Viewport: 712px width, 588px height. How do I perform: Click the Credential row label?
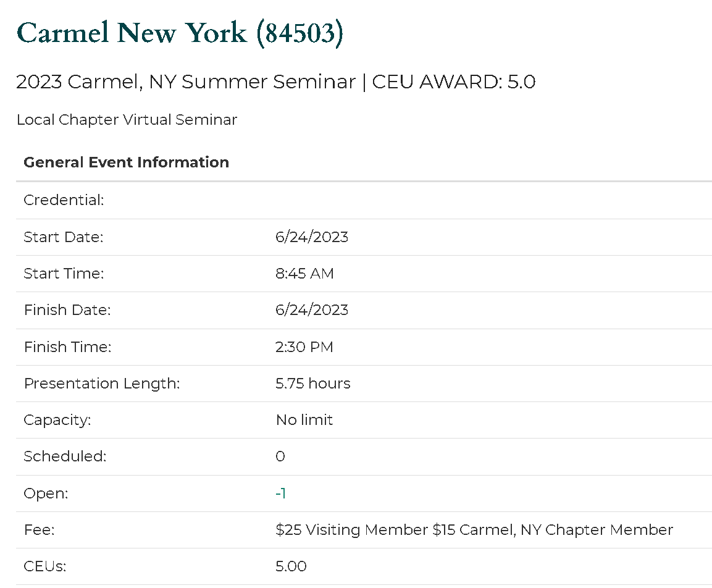(x=64, y=200)
